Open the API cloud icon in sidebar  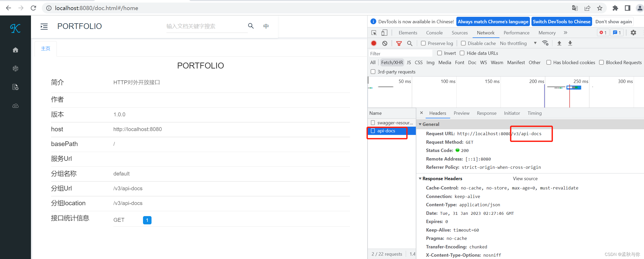point(15,106)
